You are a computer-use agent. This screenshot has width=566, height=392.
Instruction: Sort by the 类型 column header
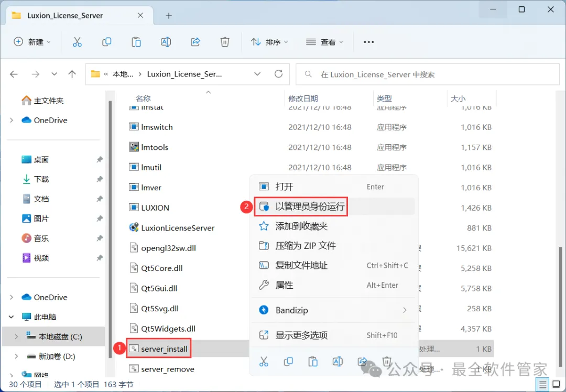click(x=384, y=99)
